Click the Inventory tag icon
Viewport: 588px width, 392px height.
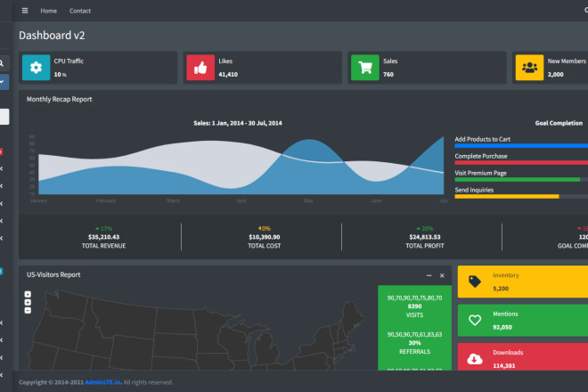click(x=475, y=282)
